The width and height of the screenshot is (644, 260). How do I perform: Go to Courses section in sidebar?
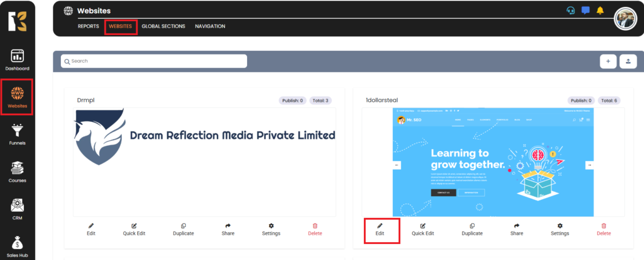(17, 172)
